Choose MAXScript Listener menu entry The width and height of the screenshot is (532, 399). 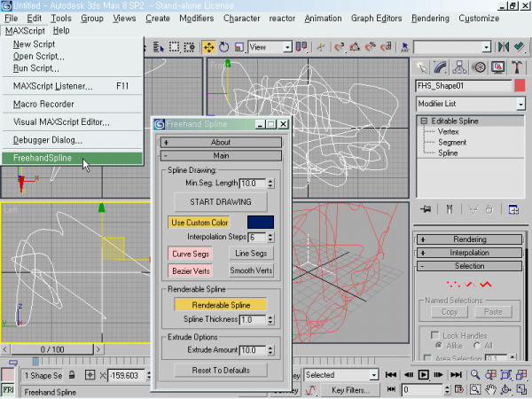[x=73, y=86]
